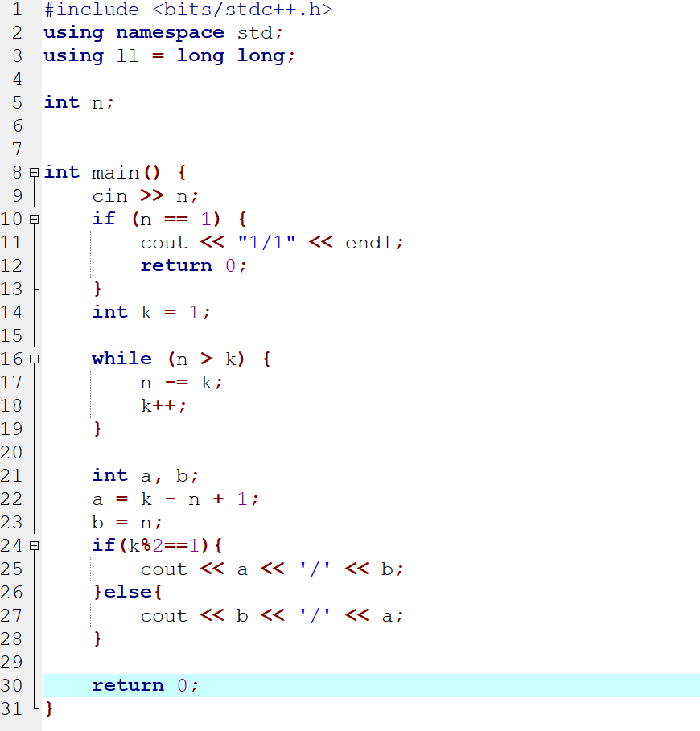Click on 'int k = 1;' statement
700x731 pixels.
coord(151,312)
